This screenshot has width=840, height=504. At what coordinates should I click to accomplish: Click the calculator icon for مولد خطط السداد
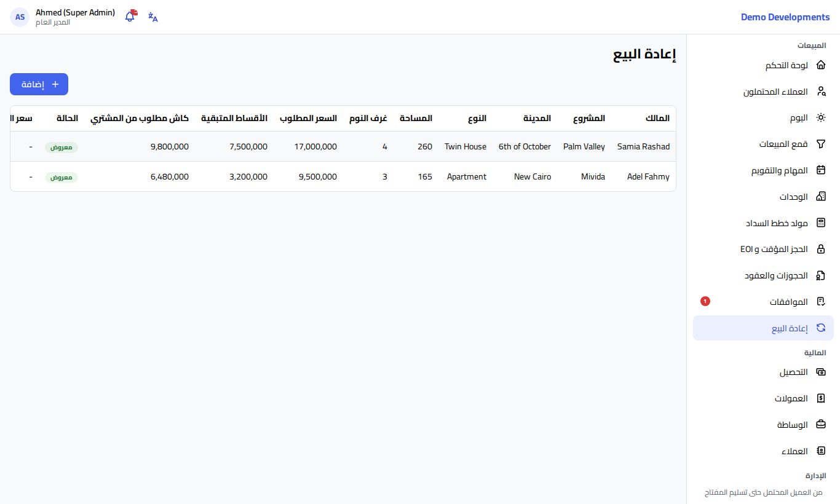pos(820,222)
